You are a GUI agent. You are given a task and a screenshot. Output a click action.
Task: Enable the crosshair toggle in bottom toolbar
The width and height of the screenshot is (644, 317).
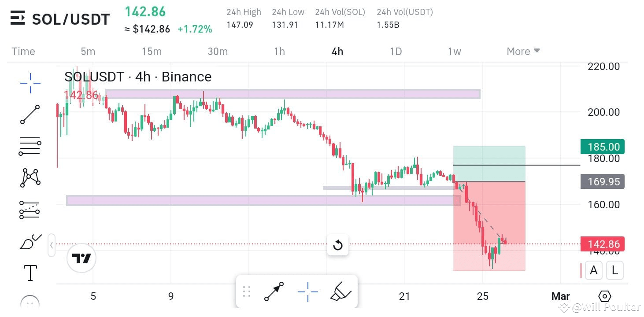pos(307,291)
